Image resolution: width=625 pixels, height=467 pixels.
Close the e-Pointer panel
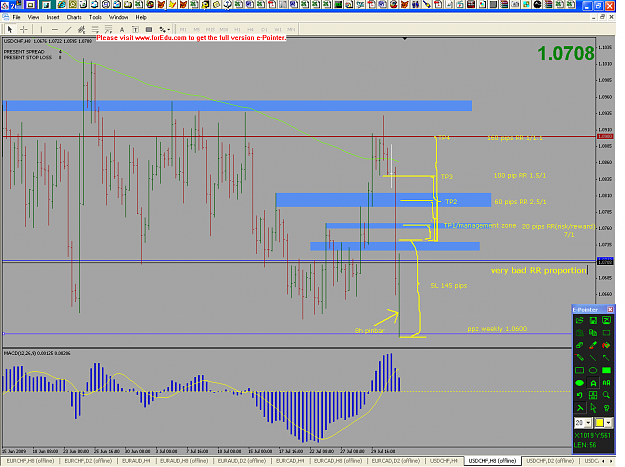pyautogui.click(x=610, y=310)
